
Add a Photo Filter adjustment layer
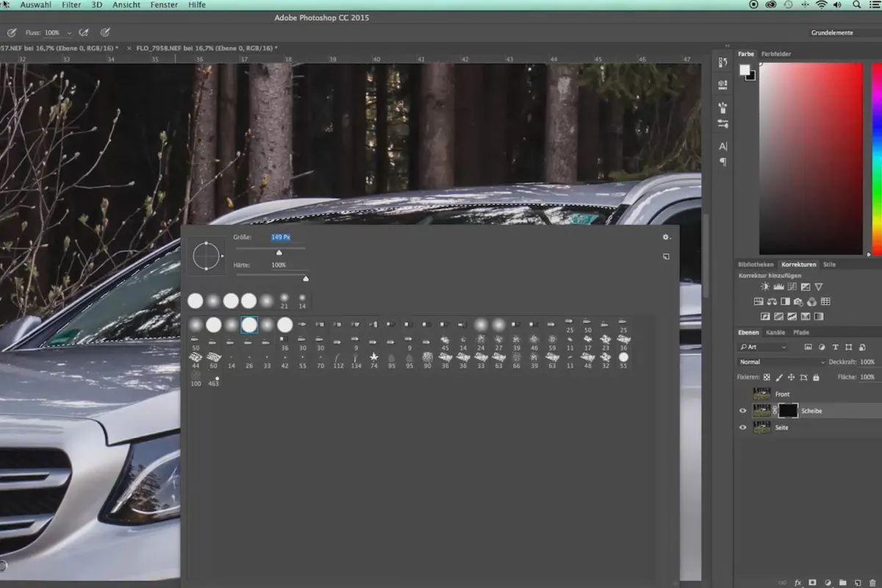click(x=798, y=301)
